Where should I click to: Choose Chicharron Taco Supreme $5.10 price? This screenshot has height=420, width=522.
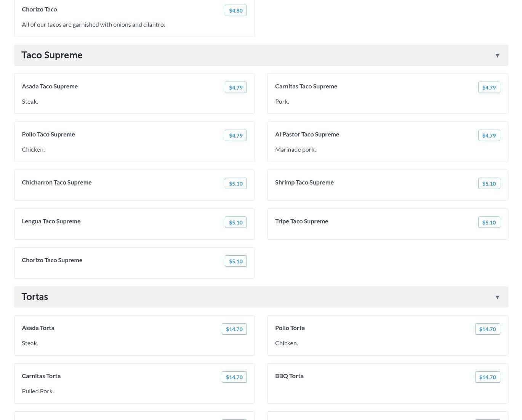[235, 184]
